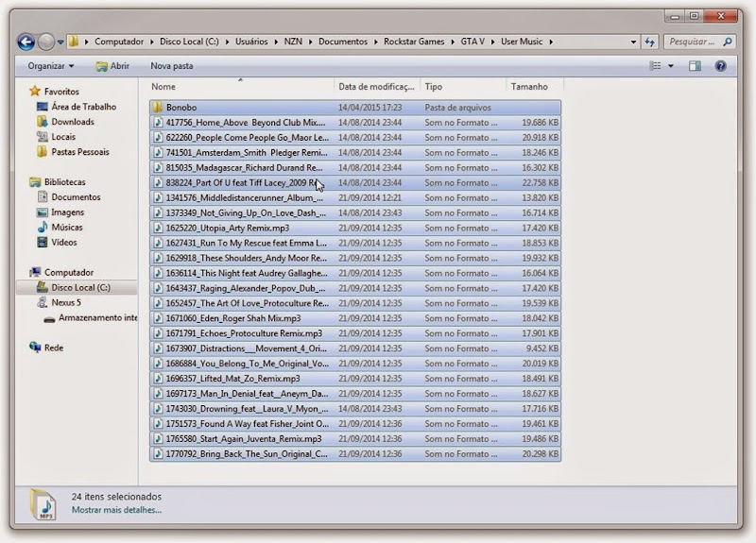
Task: Open the Organizar menu
Action: click(x=51, y=66)
